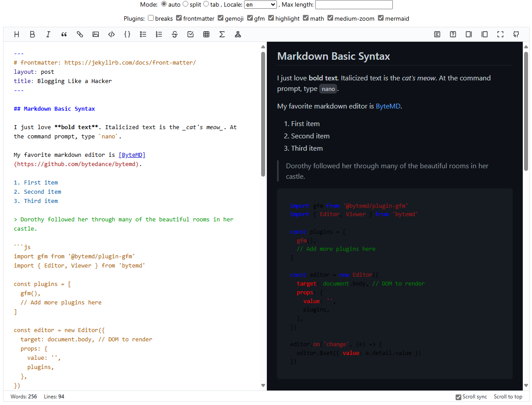Click the 'nano' inline code in preview
Image resolution: width=532 pixels, height=405 pixels.
point(328,89)
